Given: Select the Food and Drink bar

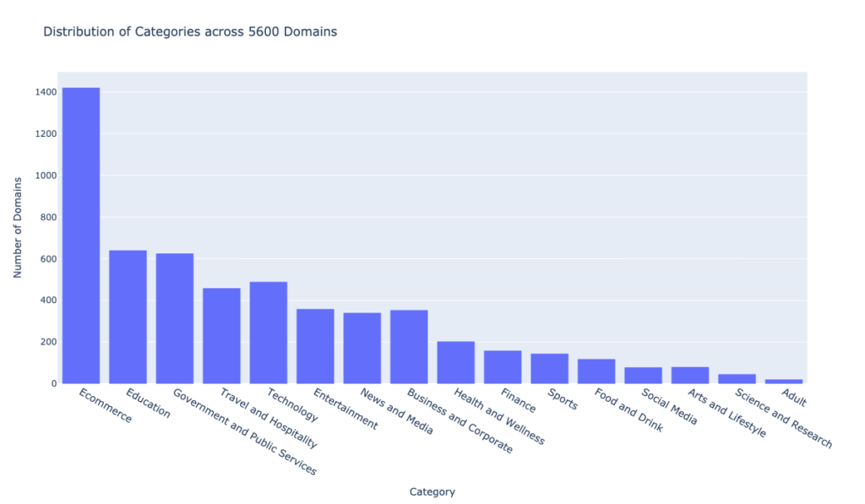Looking at the screenshot, I should 596,371.
